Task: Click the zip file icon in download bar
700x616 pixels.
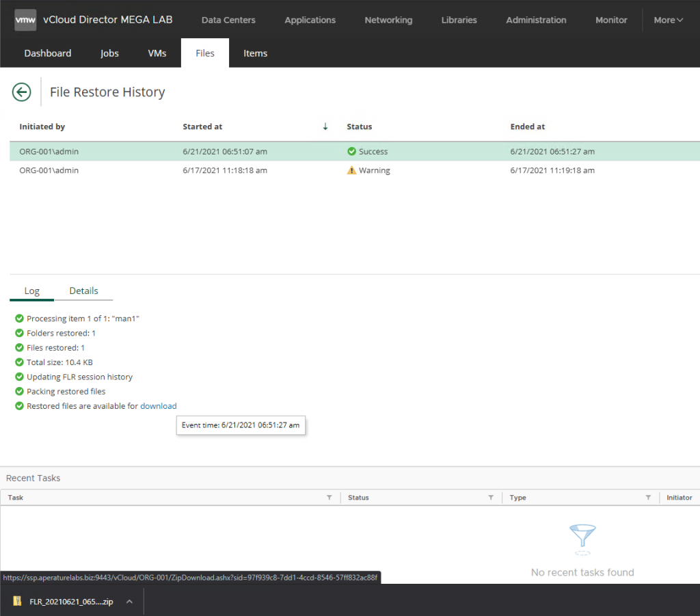Action: 17,601
